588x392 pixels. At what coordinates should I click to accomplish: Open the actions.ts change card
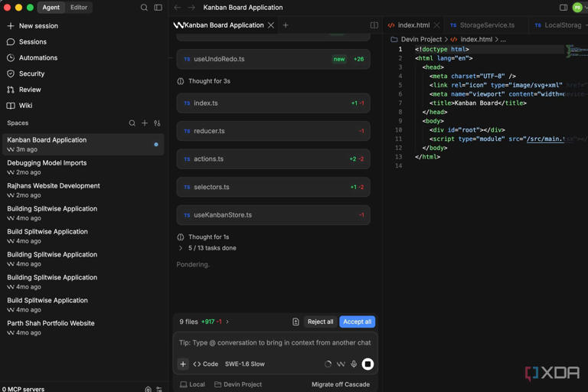273,159
